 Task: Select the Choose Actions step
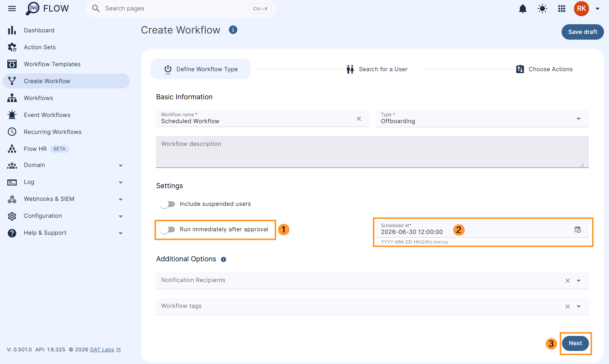544,69
